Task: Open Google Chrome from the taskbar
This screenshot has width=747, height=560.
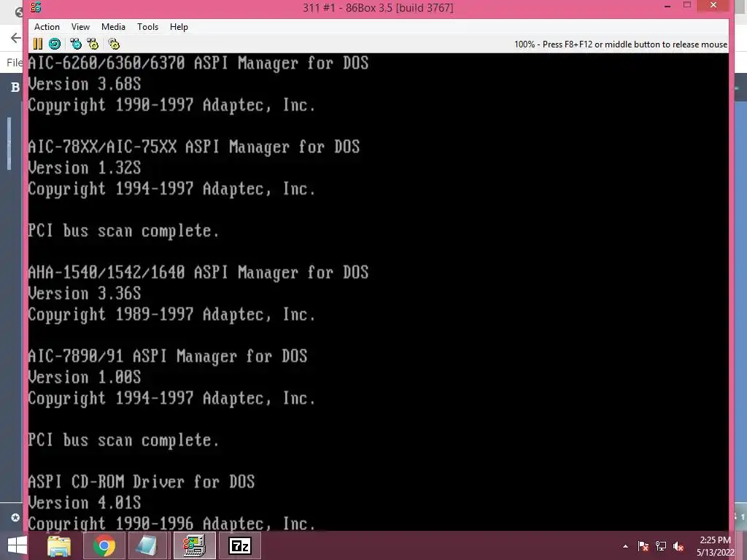Action: pos(104,545)
